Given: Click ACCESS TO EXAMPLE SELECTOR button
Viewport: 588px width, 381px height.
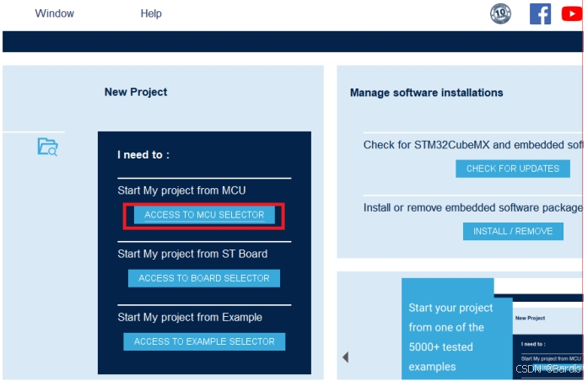Looking at the screenshot, I should pos(204,341).
